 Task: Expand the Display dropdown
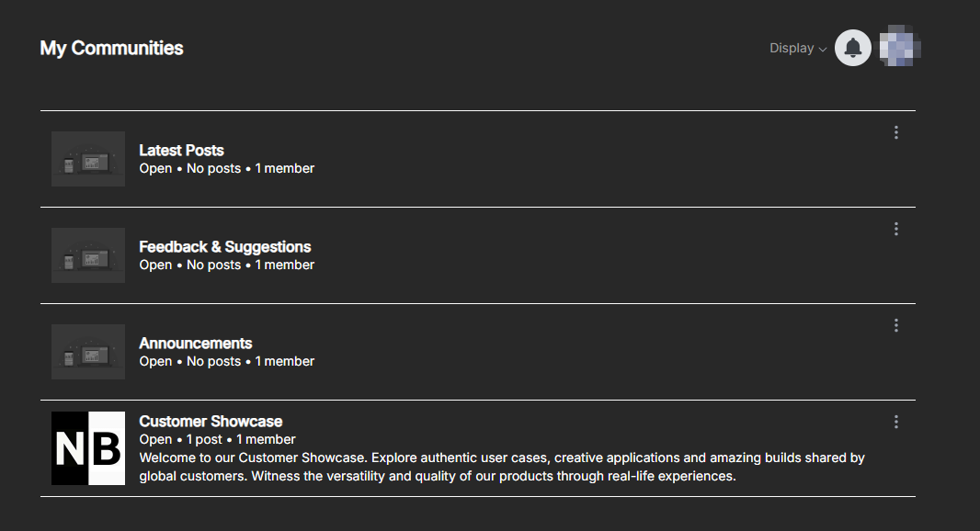[x=798, y=48]
